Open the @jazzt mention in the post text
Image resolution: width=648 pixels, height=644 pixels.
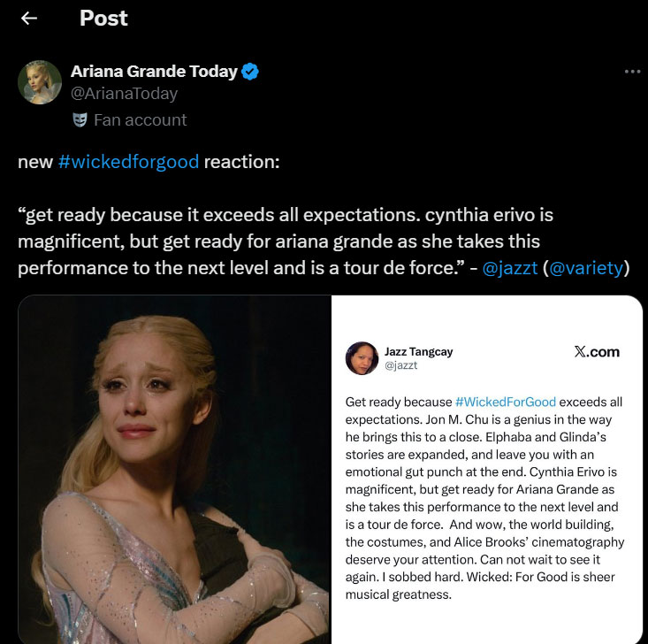[x=509, y=267]
